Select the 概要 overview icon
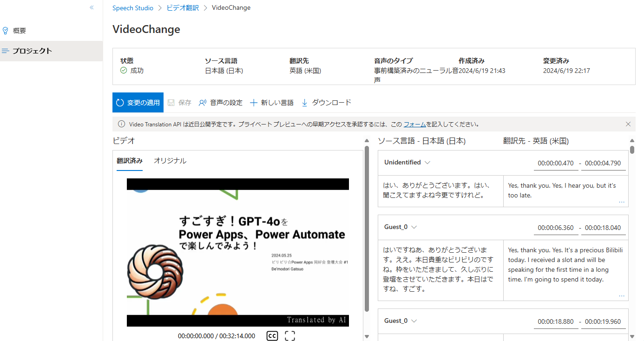 (5, 30)
